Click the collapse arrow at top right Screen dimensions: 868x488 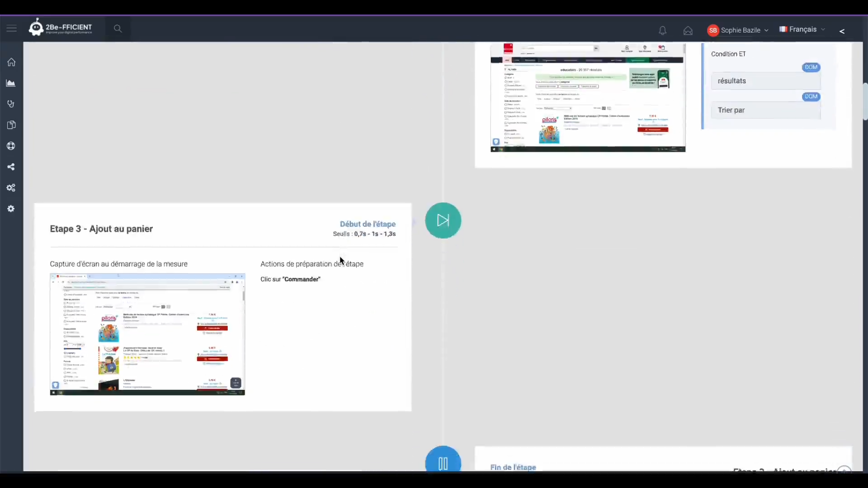coord(842,31)
